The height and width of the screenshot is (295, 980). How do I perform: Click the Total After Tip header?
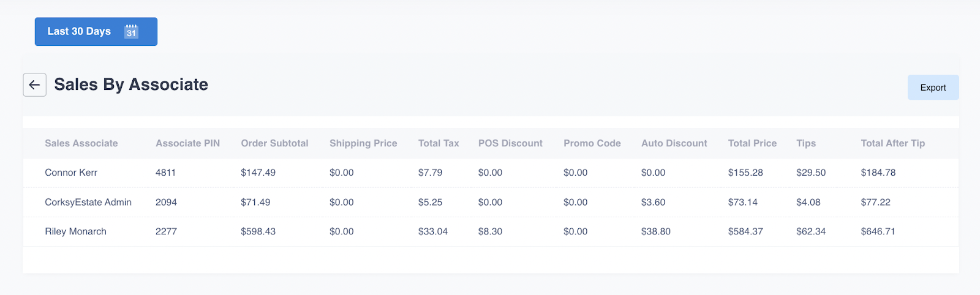tap(892, 143)
